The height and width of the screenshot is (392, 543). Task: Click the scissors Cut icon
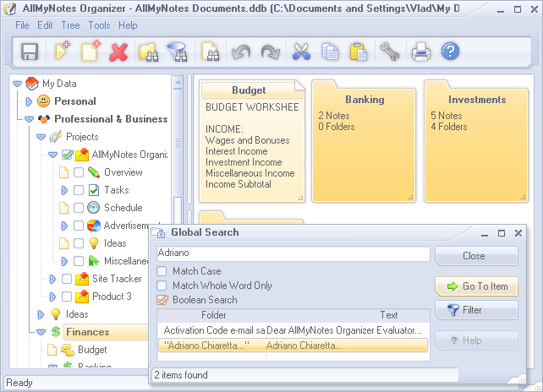pyautogui.click(x=301, y=52)
